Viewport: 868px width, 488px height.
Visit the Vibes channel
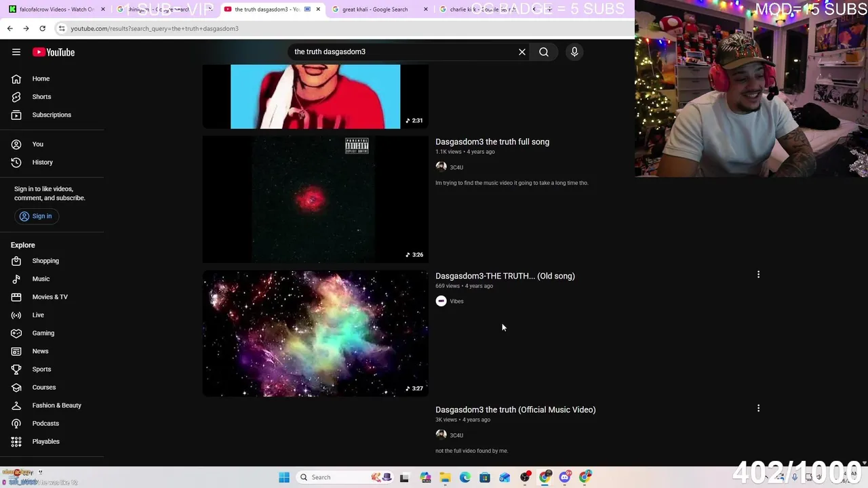click(457, 302)
